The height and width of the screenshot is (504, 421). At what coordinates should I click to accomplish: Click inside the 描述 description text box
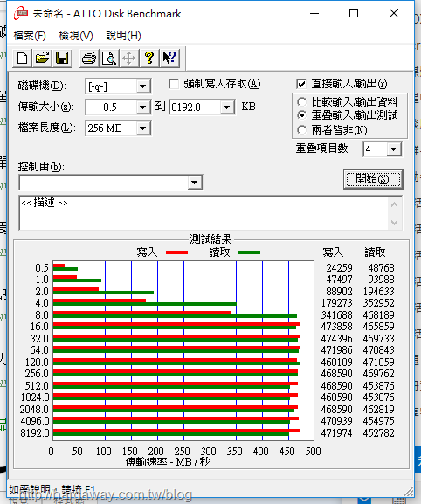[204, 213]
